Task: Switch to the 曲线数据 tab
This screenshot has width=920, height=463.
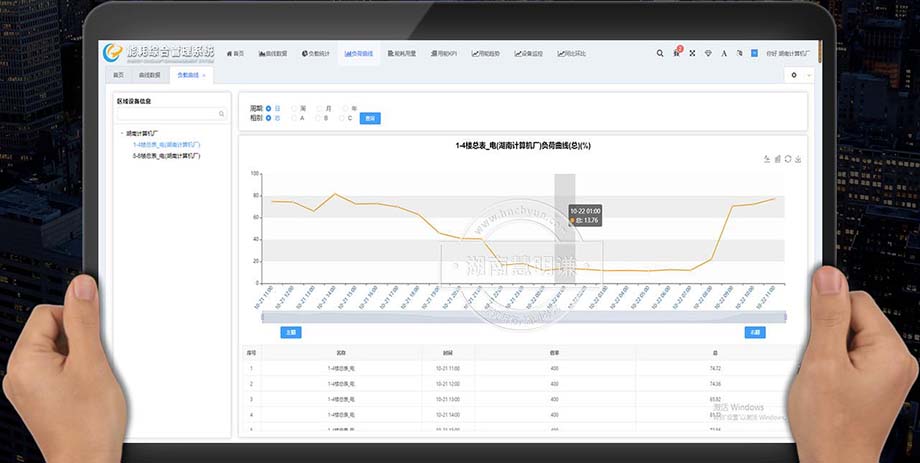Action: point(150,75)
